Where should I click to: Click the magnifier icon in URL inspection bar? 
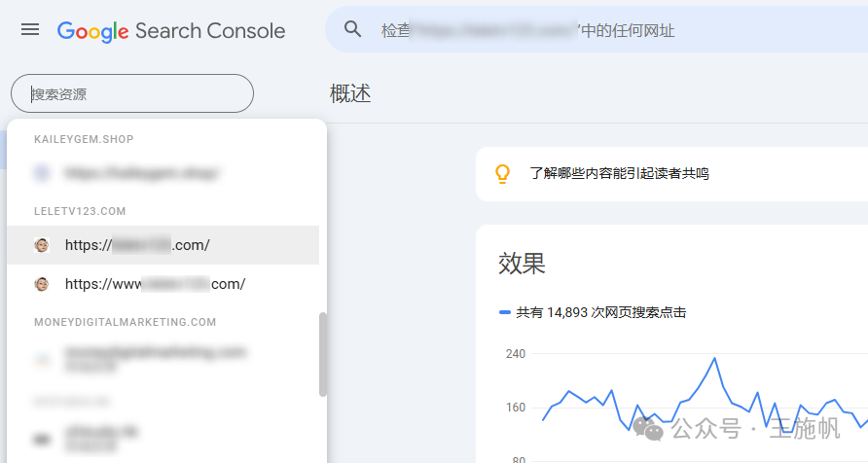pyautogui.click(x=352, y=29)
